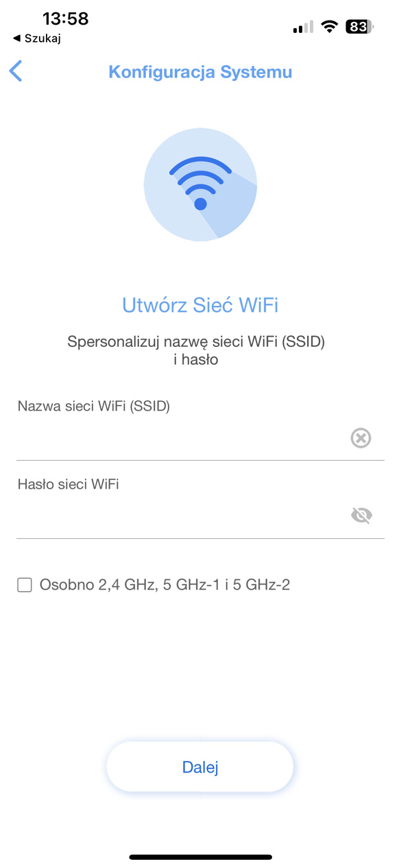Tap the battery indicator in status bar

(359, 27)
